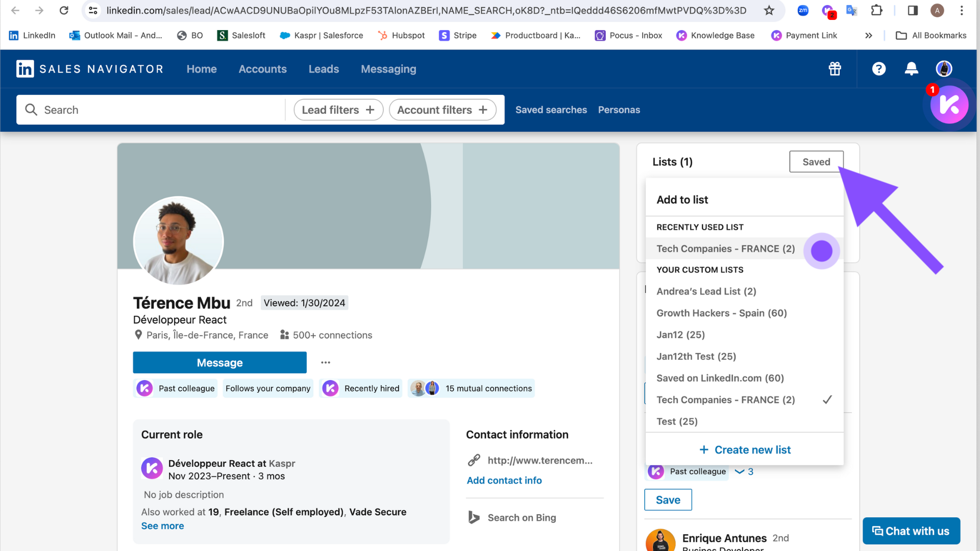Open Chrome three-dot menu
980x551 pixels.
962,10
